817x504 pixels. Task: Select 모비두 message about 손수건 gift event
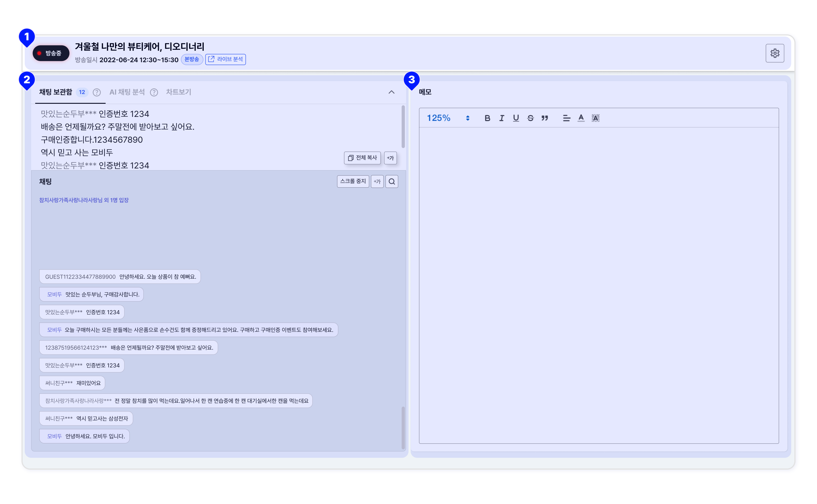click(x=189, y=330)
